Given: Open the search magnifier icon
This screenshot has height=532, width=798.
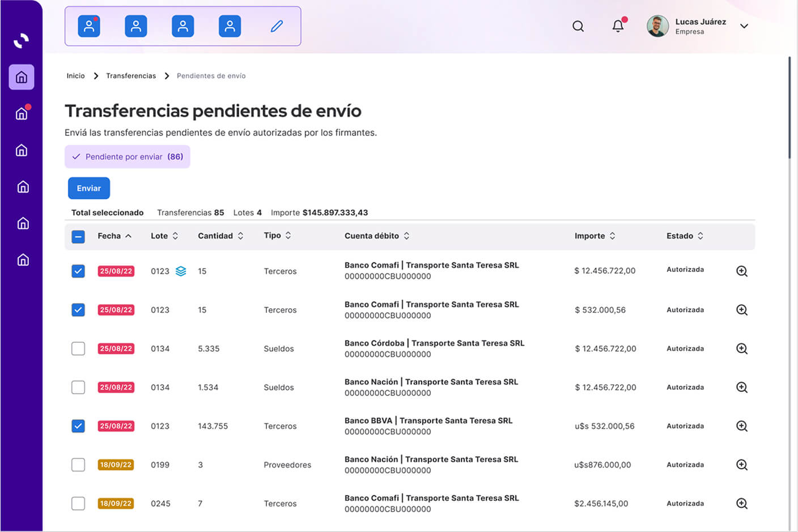Looking at the screenshot, I should coord(578,26).
